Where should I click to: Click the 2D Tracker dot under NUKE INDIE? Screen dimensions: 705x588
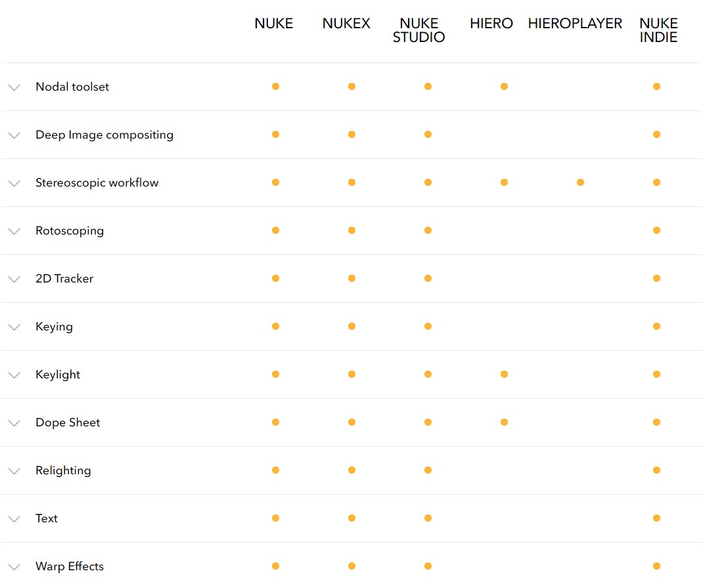pos(656,279)
